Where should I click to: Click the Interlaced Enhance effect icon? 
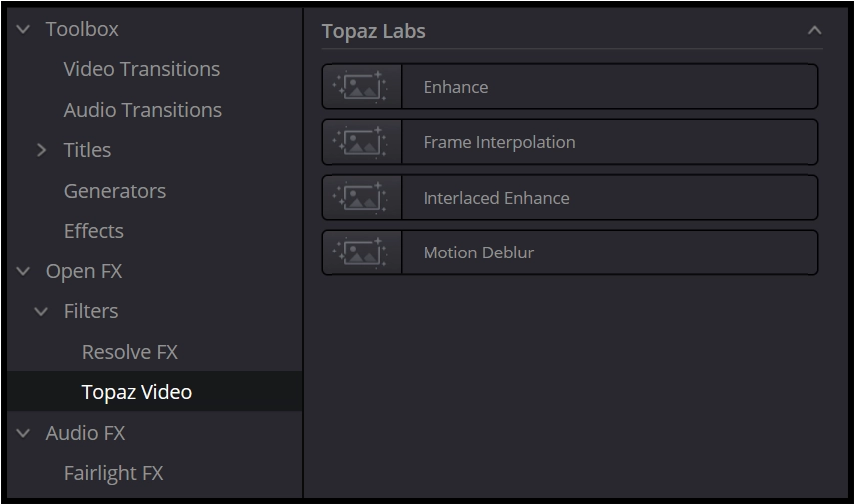pyautogui.click(x=362, y=197)
